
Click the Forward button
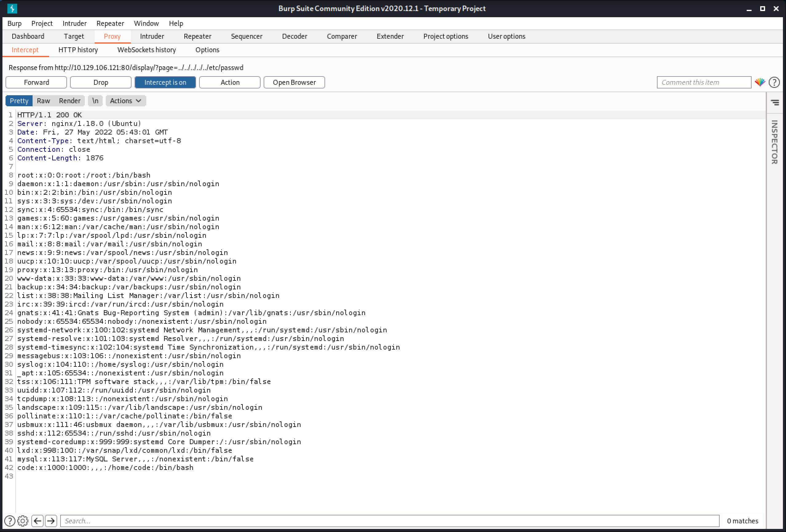(x=36, y=82)
